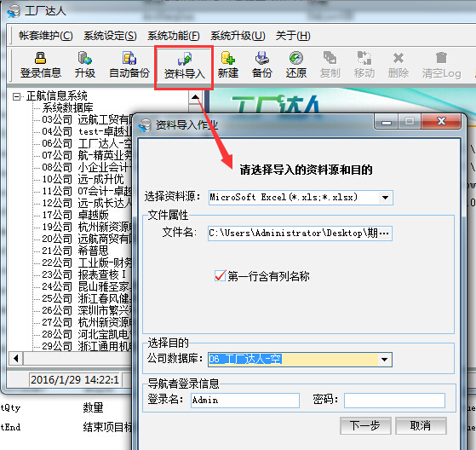Click the 取消 cancel button
Viewport: 476px width, 450px height.
click(x=421, y=425)
